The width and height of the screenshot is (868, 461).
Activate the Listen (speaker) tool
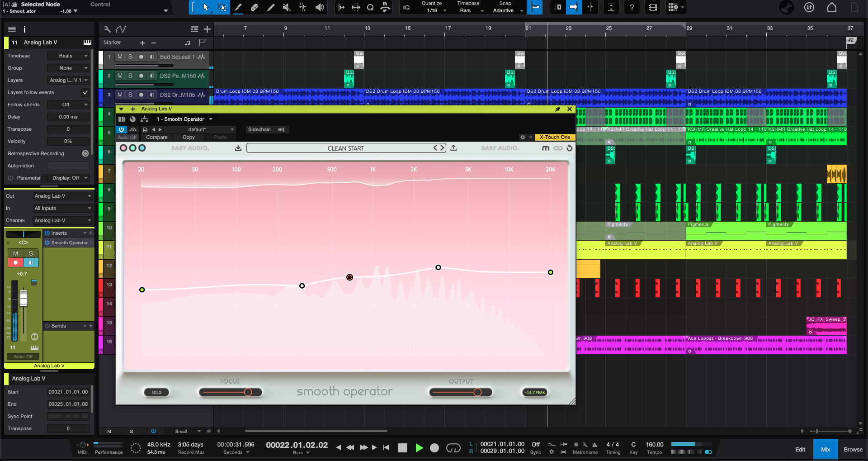click(319, 7)
